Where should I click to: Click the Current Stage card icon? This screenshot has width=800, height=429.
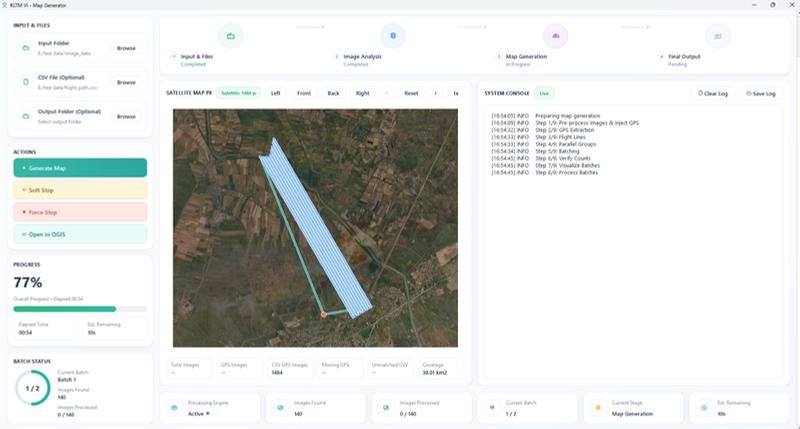click(x=598, y=408)
